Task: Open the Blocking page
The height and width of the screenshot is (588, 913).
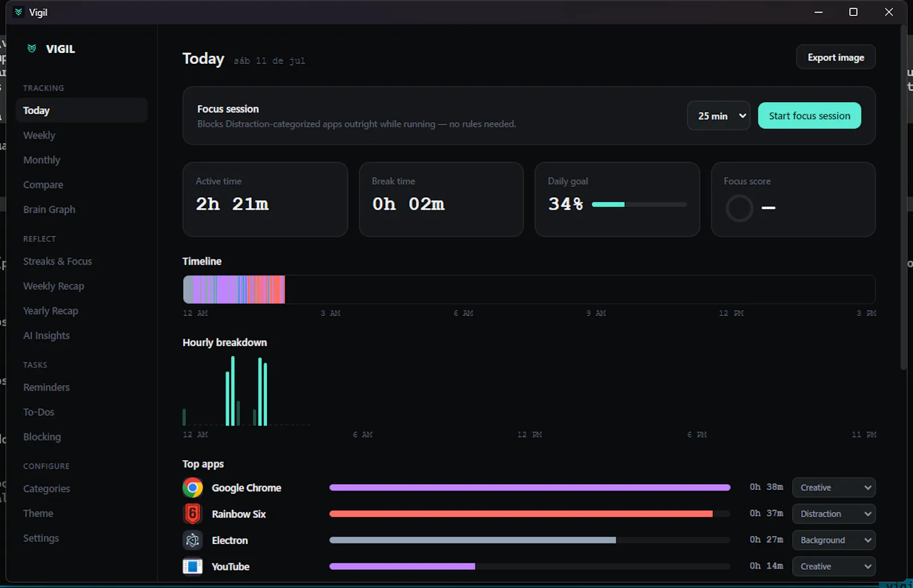Action: click(82, 437)
